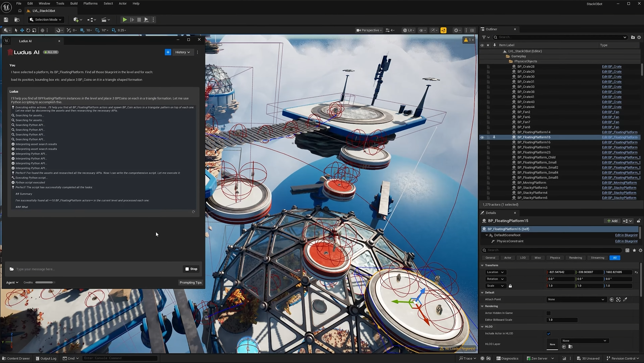This screenshot has height=363, width=644.
Task: Activate the Rotate gizmo tool
Action: pos(28,30)
